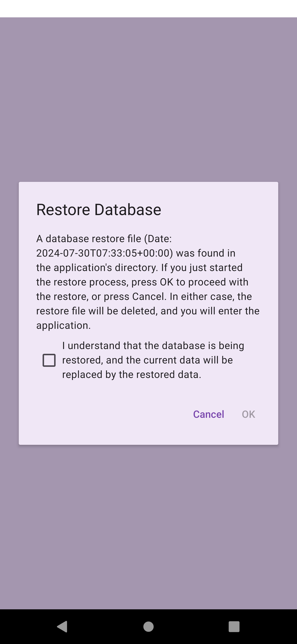Click the word "application." ending the message
Viewport: 297px width, 644px height.
[64, 325]
